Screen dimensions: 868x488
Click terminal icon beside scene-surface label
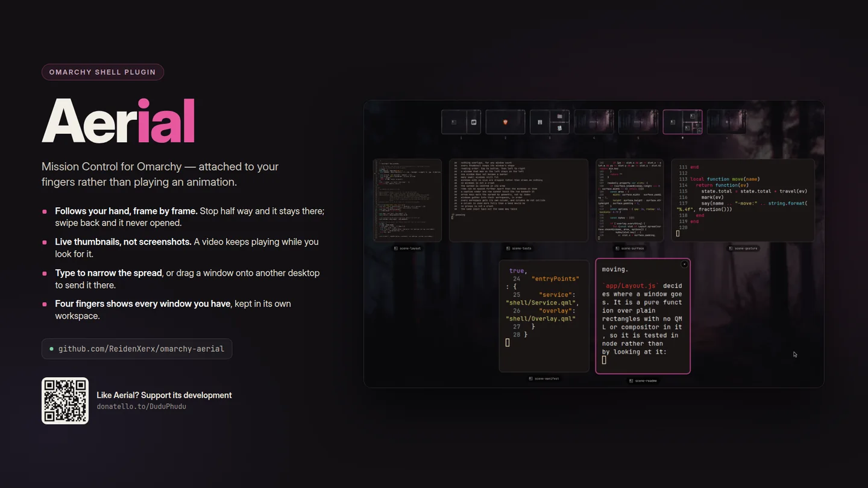[x=617, y=248]
